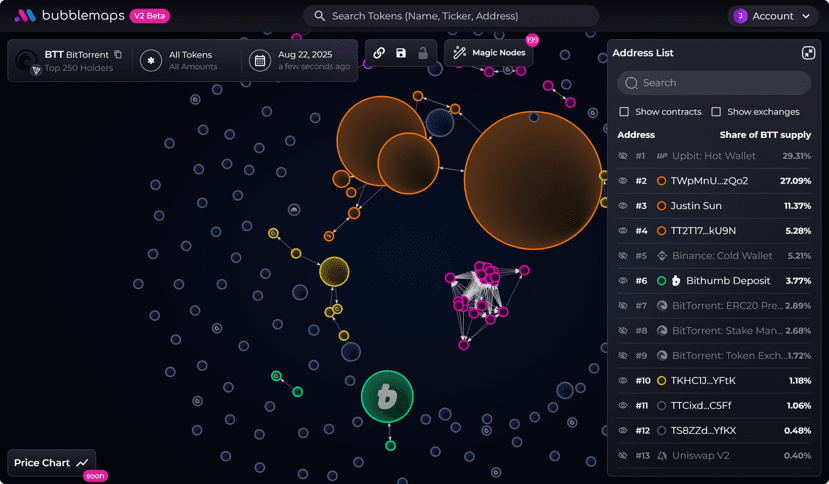829x484 pixels.
Task: Click the BitTorrent logo icon in row #9
Action: [661, 355]
